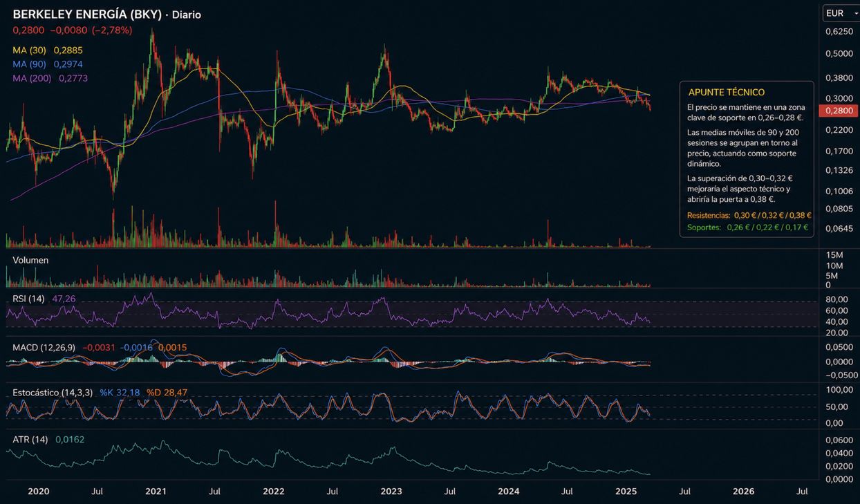Screen dimensions: 860x504
Task: Click the 2025 time axis label
Action: pos(626,492)
